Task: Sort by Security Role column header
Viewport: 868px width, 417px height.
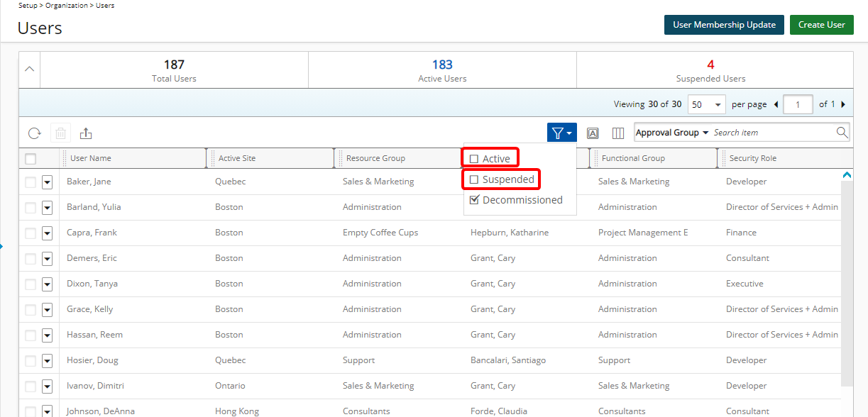Action: pos(753,158)
